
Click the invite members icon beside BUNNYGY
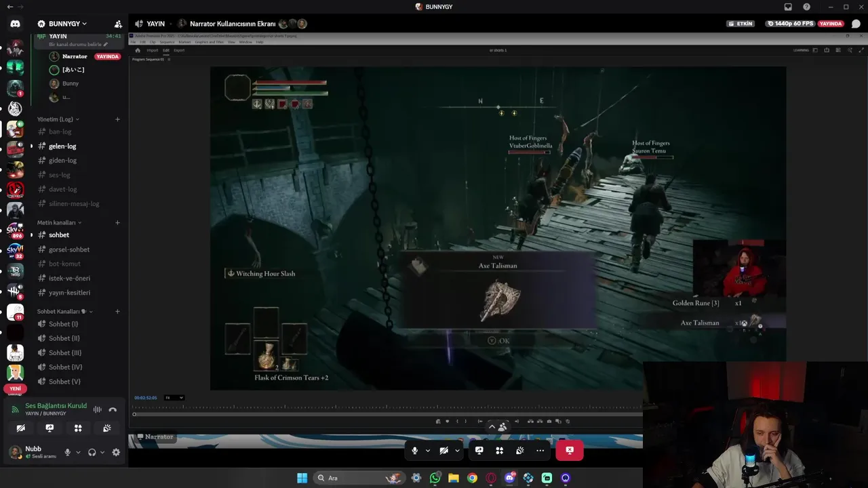118,24
